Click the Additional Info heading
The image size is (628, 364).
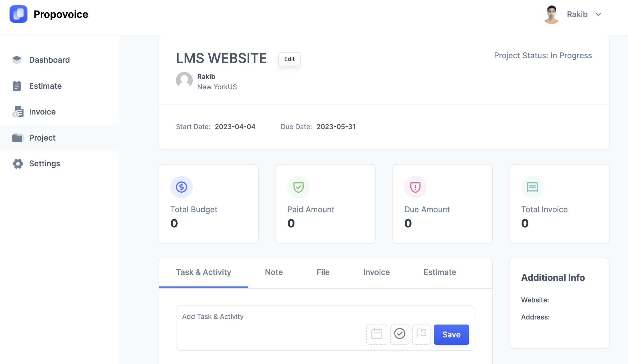553,278
